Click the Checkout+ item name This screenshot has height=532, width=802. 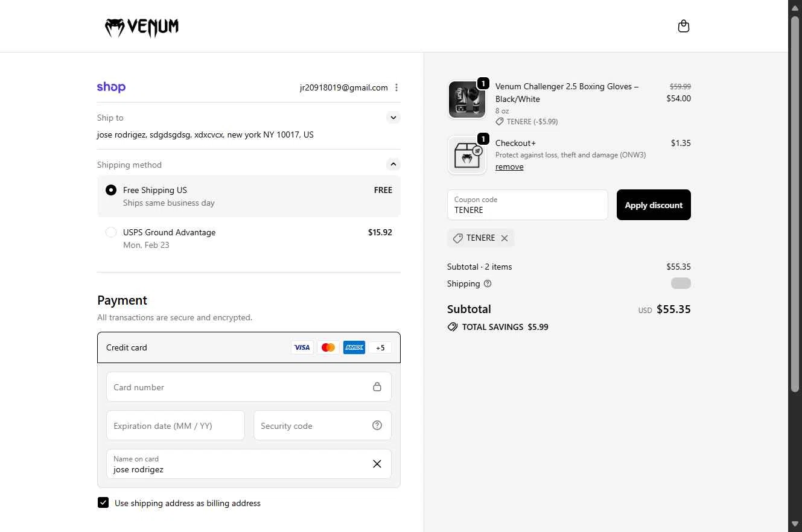[x=516, y=143]
